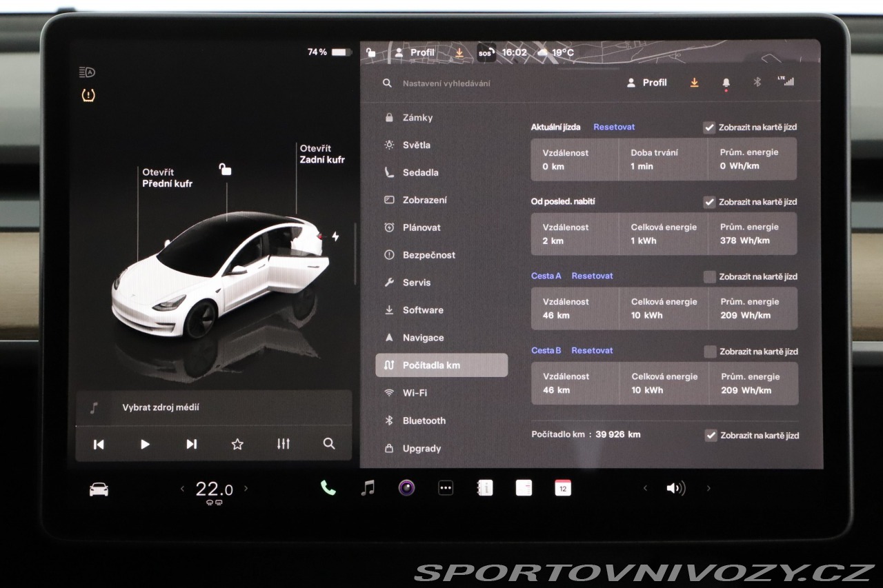Screen dimensions: 883x588
Task: Check Zobrazit na kartě jízd for Cesta A
Action: (x=709, y=276)
